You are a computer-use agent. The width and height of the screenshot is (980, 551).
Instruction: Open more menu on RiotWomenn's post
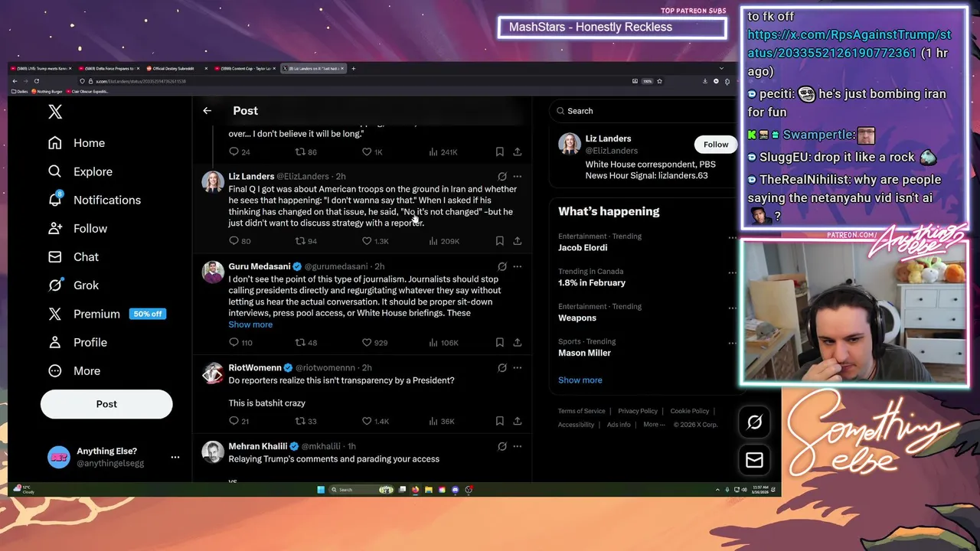(518, 368)
